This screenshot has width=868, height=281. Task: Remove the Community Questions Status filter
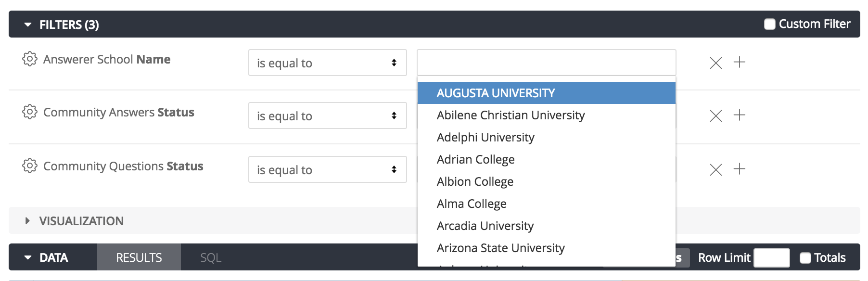716,169
